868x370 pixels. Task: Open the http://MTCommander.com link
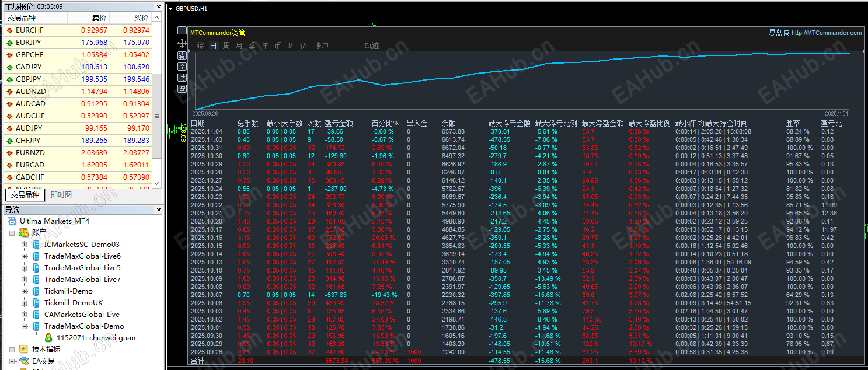pos(827,33)
